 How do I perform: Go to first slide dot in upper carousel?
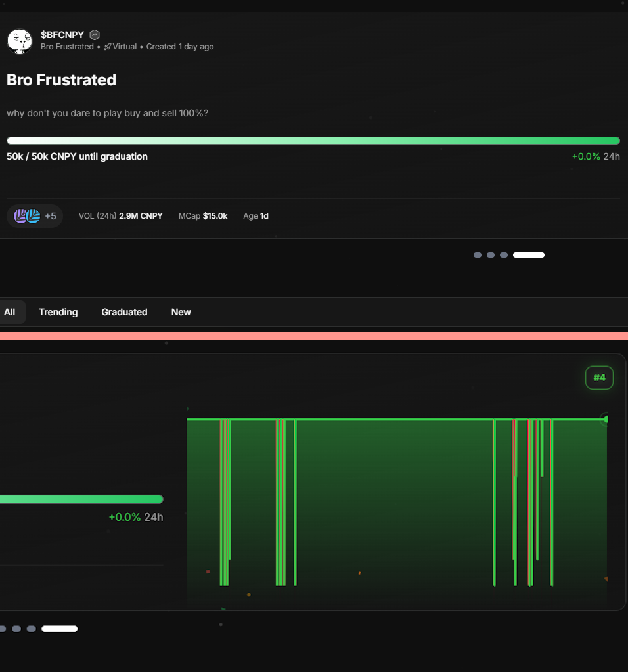click(x=478, y=255)
